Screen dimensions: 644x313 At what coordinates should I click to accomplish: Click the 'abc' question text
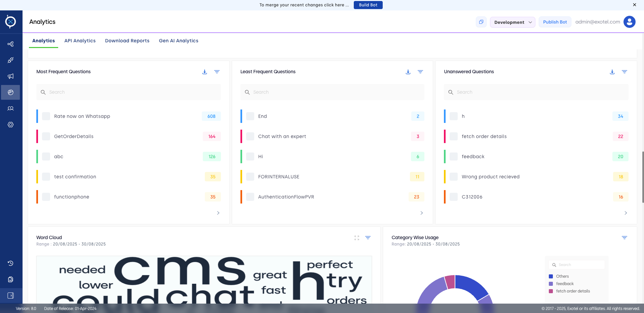pos(59,156)
